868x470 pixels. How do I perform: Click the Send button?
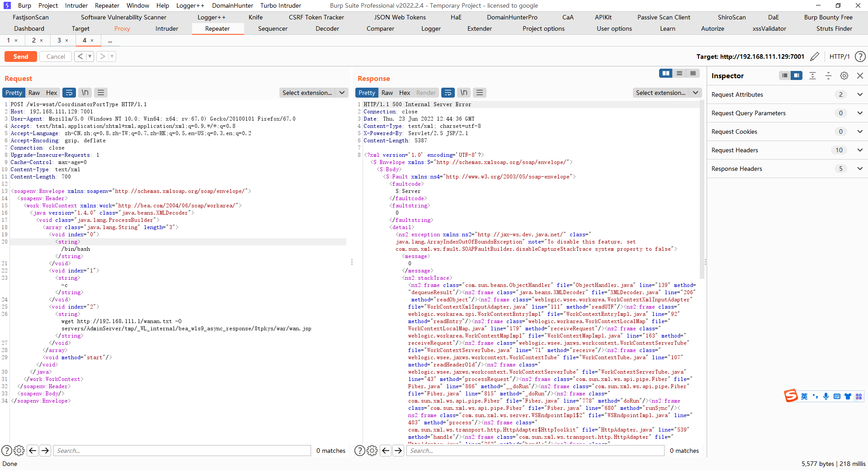[21, 56]
